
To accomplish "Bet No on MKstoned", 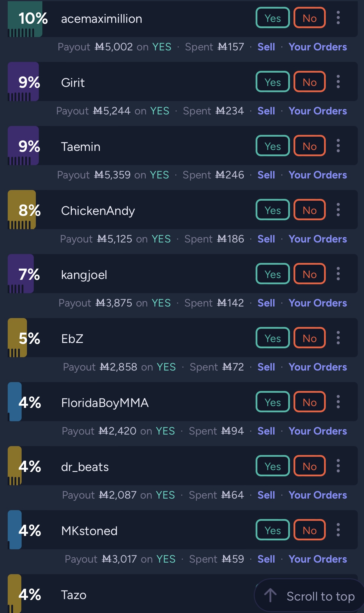I will click(x=310, y=530).
